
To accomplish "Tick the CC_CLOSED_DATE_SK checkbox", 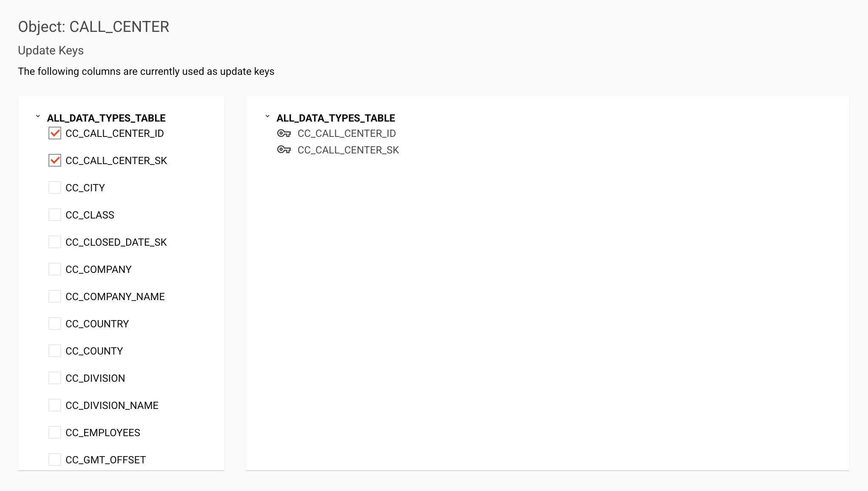I will click(55, 242).
